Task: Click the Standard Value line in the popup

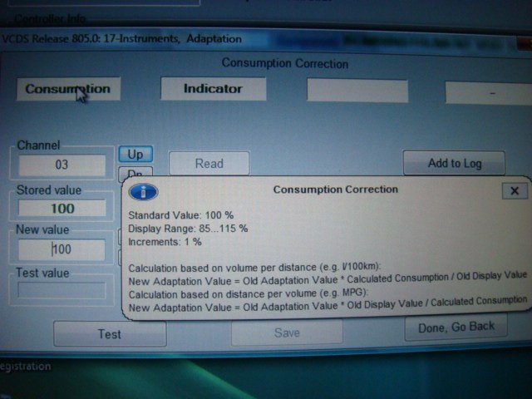Action: [x=181, y=214]
